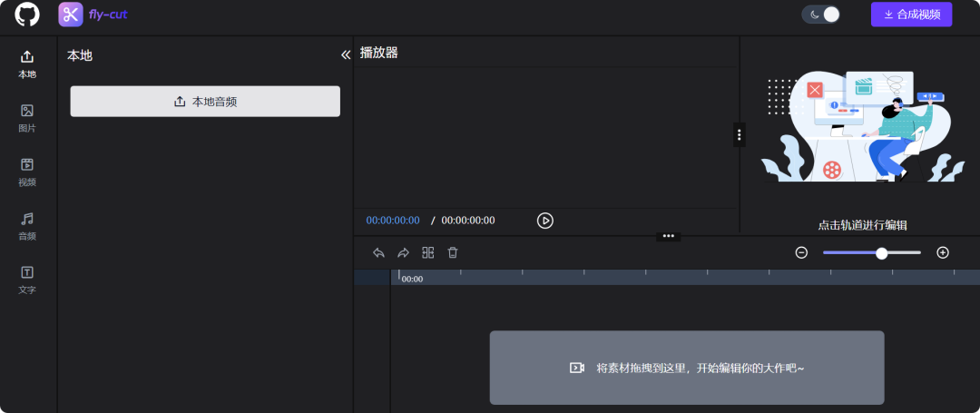Click the fly-cut scissors logo

(x=71, y=15)
